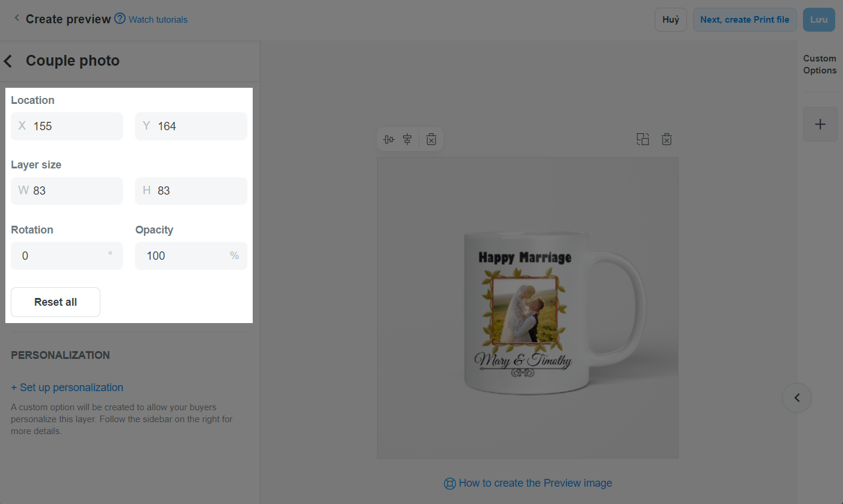Delete selected layer icon in left toolbar
Screen dimensions: 843x504
click(431, 140)
